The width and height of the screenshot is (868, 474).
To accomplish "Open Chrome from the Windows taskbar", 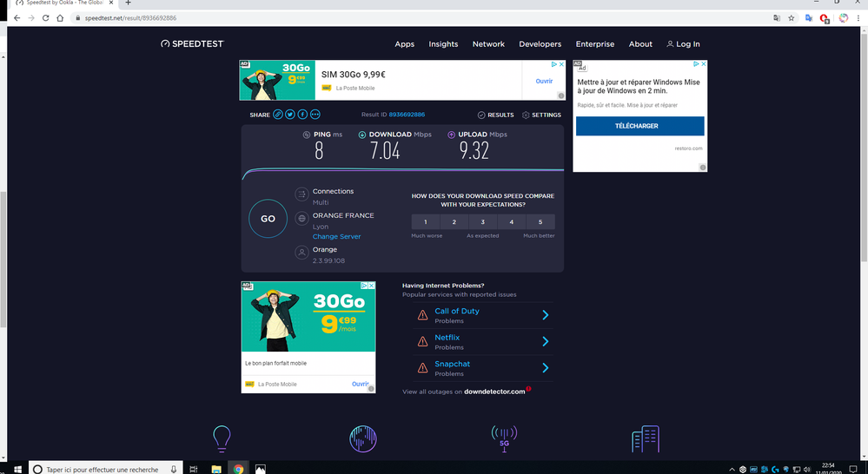I will 238,469.
